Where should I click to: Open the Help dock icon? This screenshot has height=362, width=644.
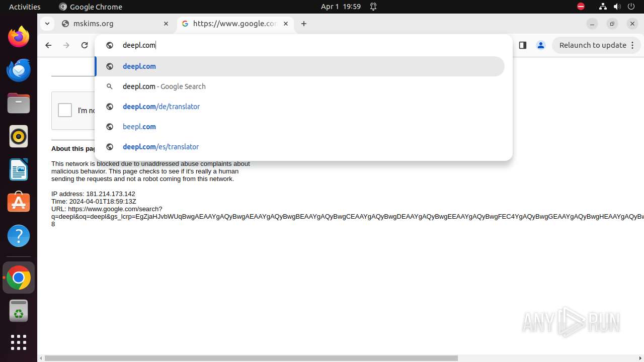(x=19, y=236)
